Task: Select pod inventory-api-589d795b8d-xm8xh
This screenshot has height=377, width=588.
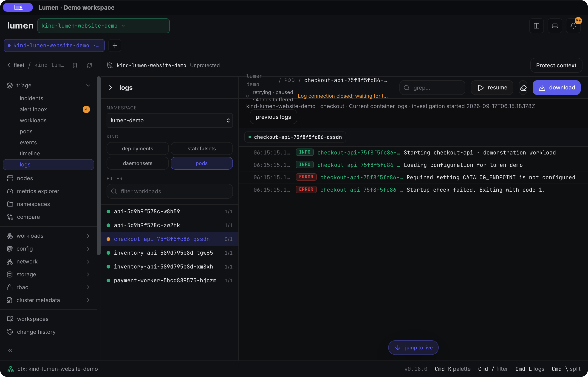Action: [170, 267]
